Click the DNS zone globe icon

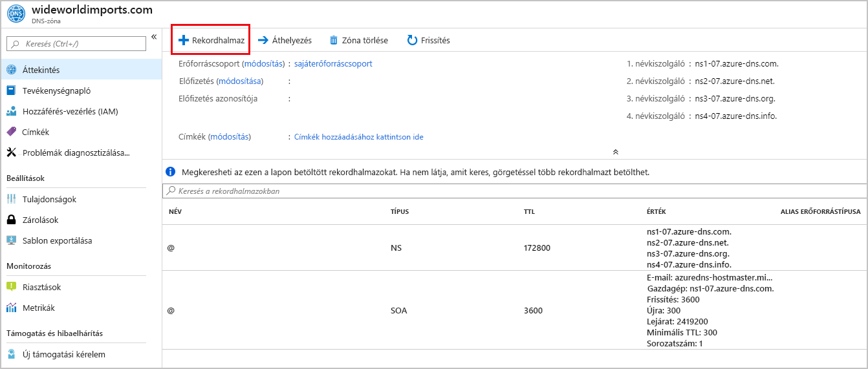pos(15,14)
